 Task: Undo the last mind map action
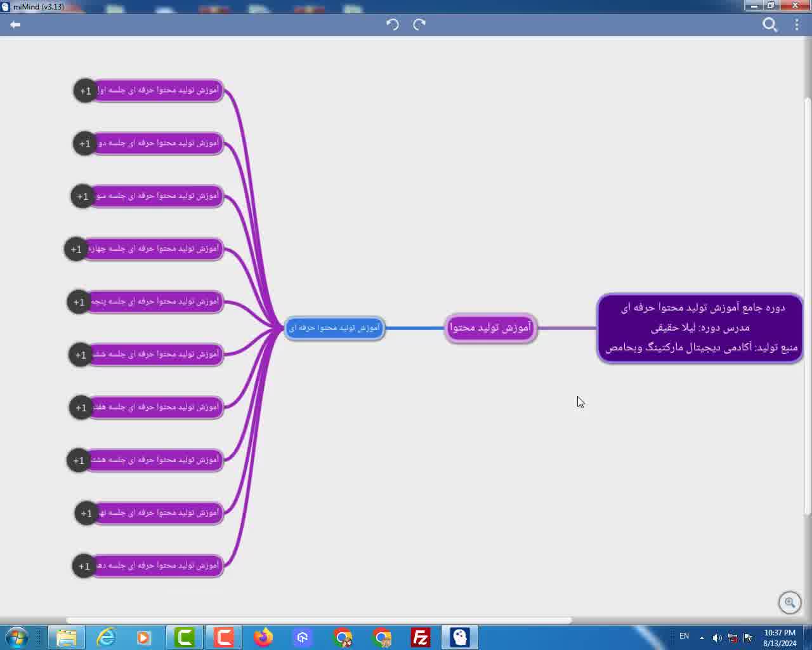point(393,24)
